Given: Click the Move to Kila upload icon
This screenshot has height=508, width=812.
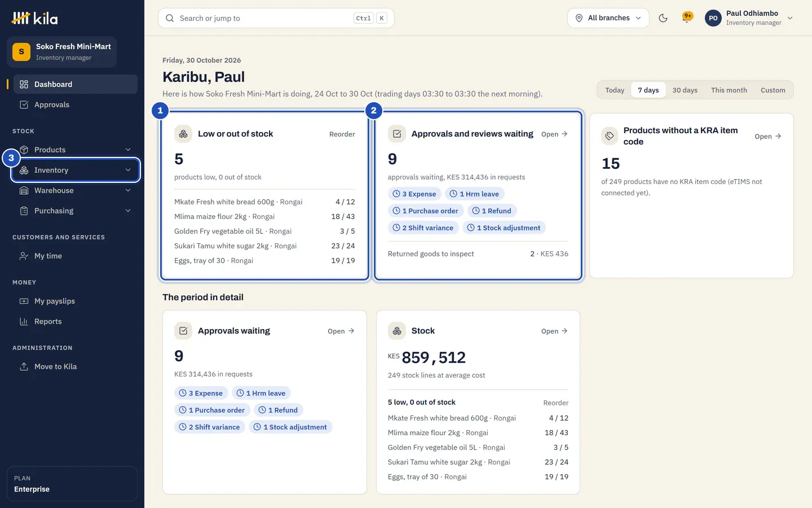Looking at the screenshot, I should pyautogui.click(x=24, y=366).
